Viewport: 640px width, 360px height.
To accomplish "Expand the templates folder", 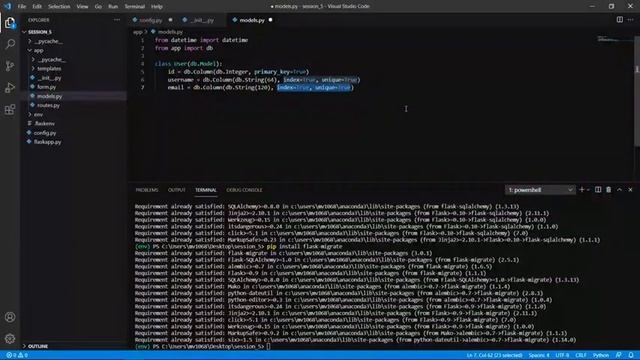I will [x=49, y=69].
